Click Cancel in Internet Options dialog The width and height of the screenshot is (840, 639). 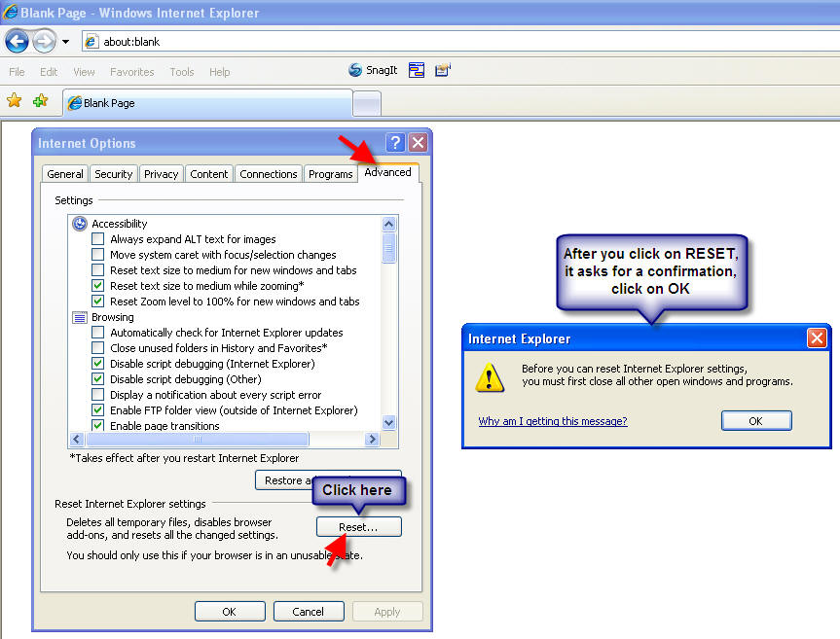[x=309, y=611]
